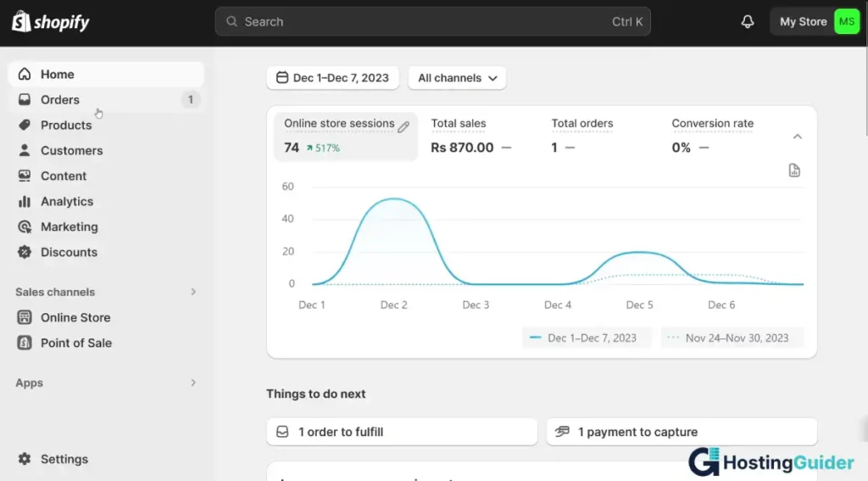
Task: Click the Products tag icon
Action: tap(25, 126)
